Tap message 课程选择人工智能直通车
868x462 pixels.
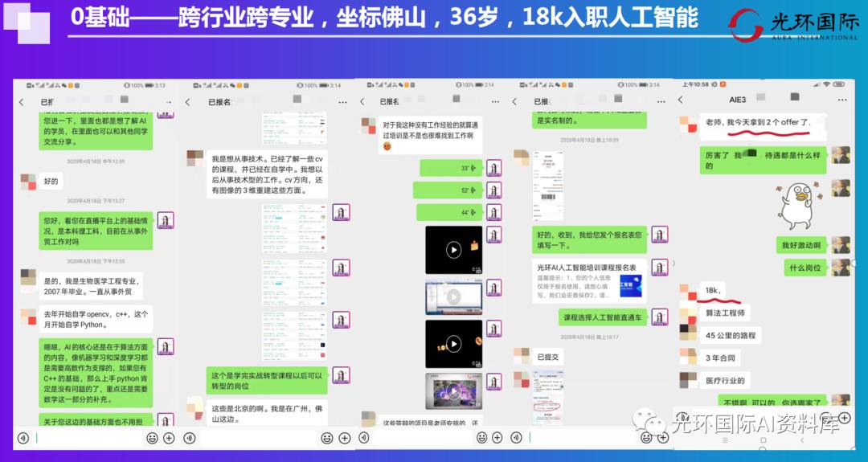tap(603, 317)
